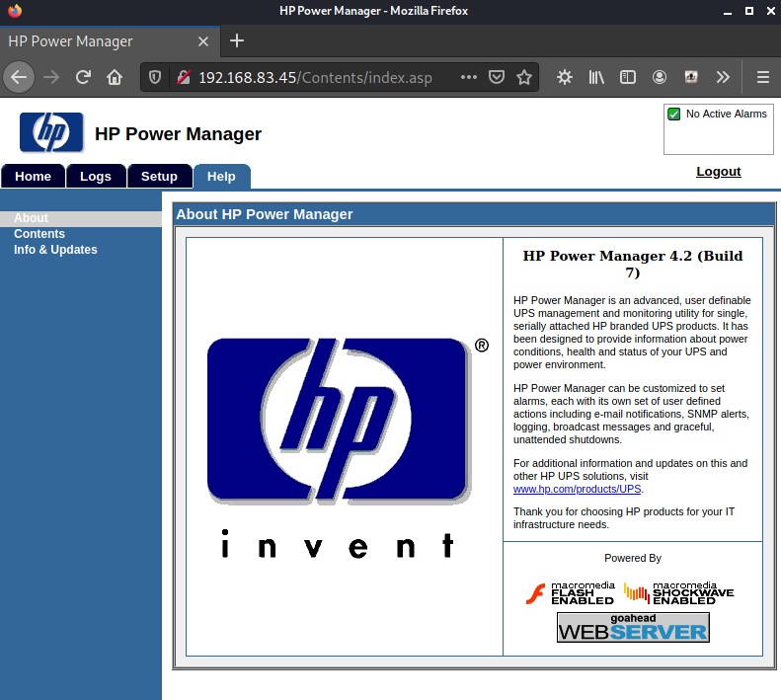
Task: Click the Macromedia Shockwave Enabled logo
Action: coord(679,593)
